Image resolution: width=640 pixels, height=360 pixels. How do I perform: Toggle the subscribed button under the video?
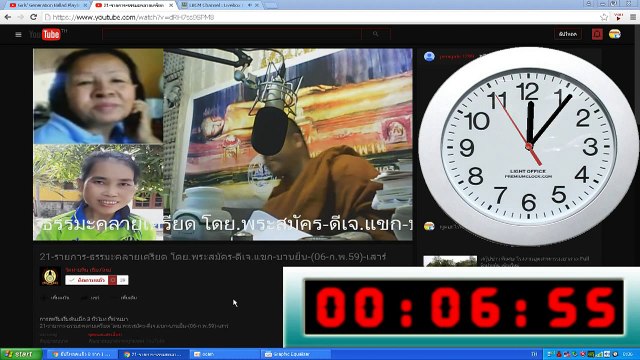[x=87, y=280]
